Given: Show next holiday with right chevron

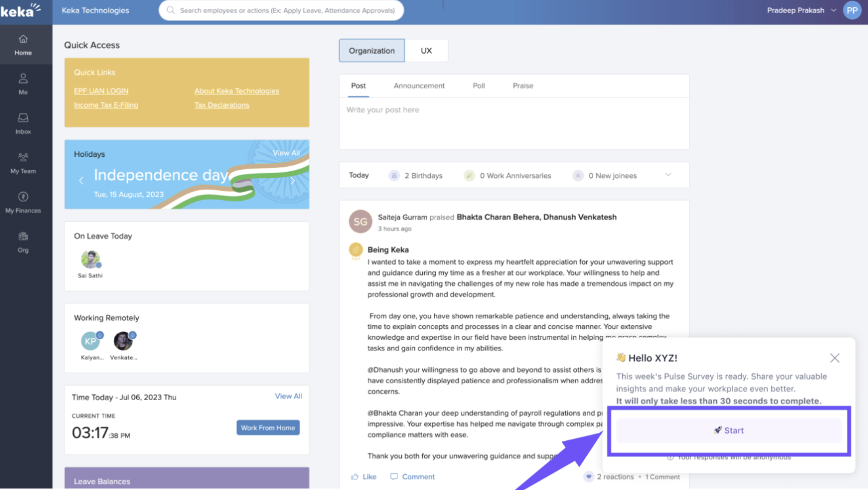Looking at the screenshot, I should (x=293, y=181).
